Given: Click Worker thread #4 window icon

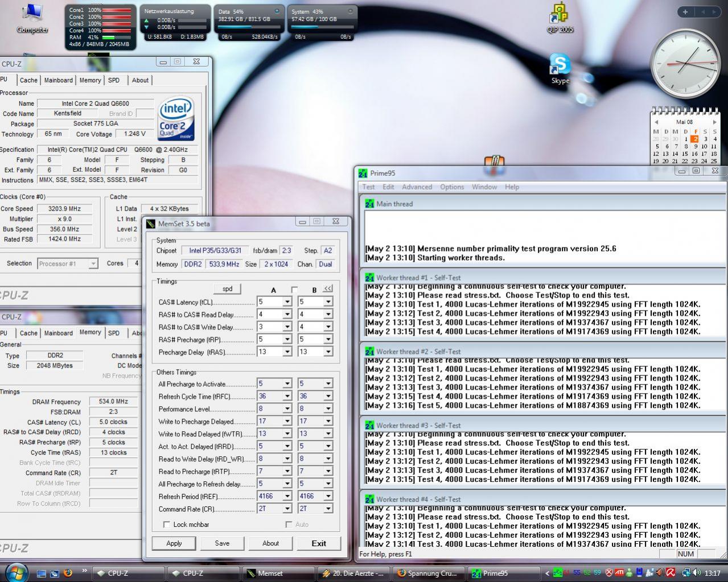Looking at the screenshot, I should click(x=369, y=500).
